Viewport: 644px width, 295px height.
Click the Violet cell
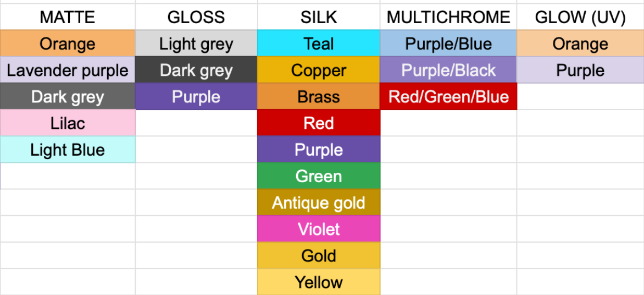pos(319,230)
